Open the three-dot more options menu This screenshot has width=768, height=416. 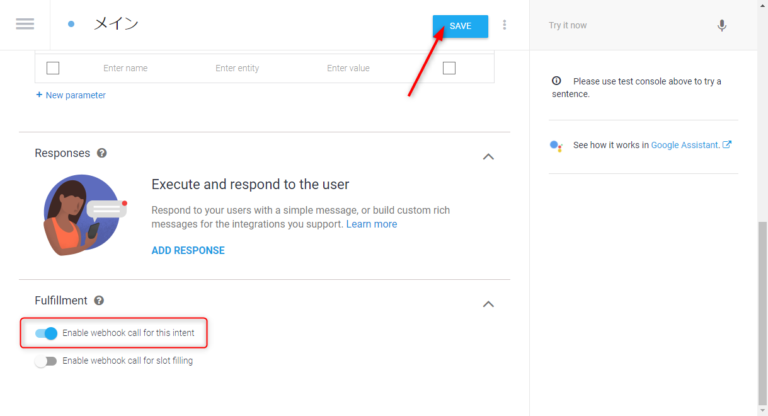coord(504,25)
